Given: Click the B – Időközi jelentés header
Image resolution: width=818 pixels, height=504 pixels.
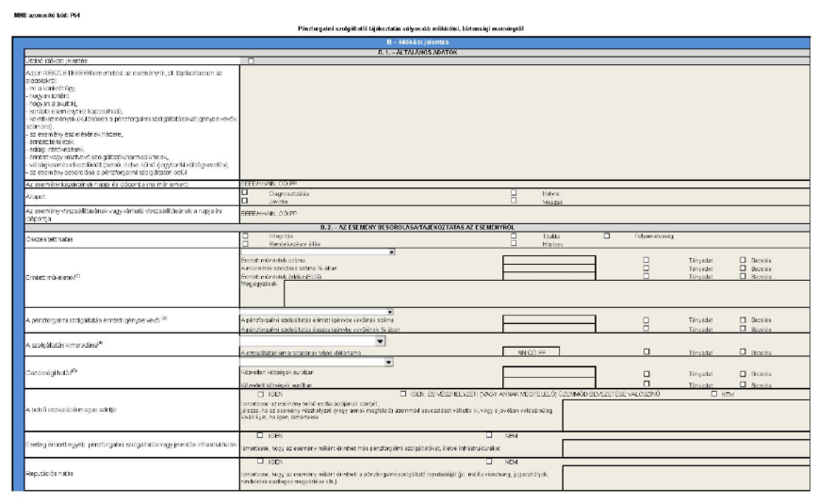Looking at the screenshot, I should click(x=417, y=42).
